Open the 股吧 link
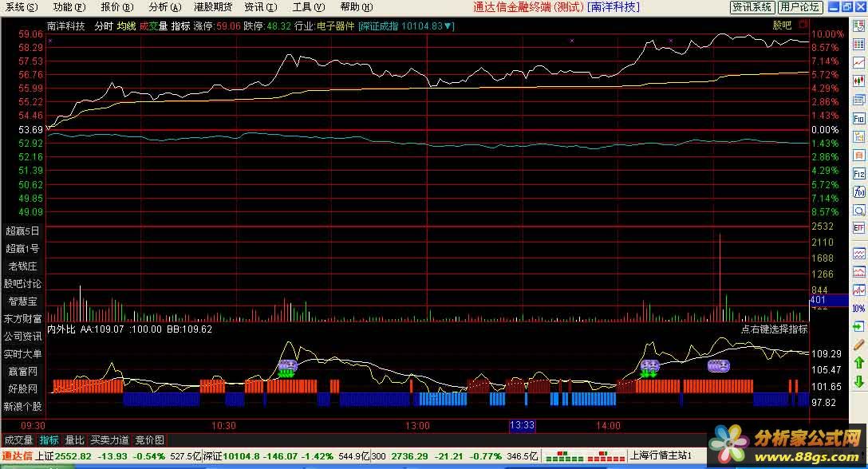Screen dimensions: 868x469 click(782, 25)
